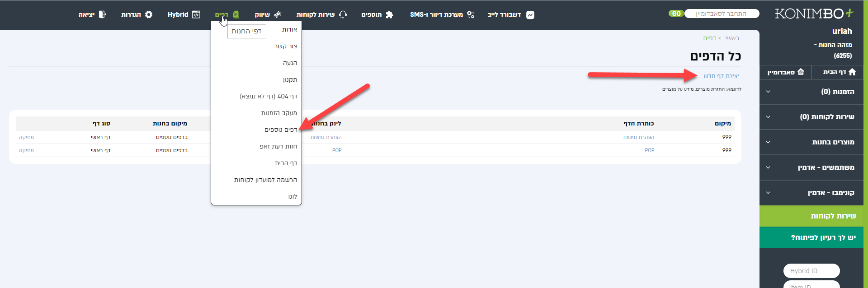Click the סוג דף column header
This screenshot has height=288, width=868.
(101, 124)
